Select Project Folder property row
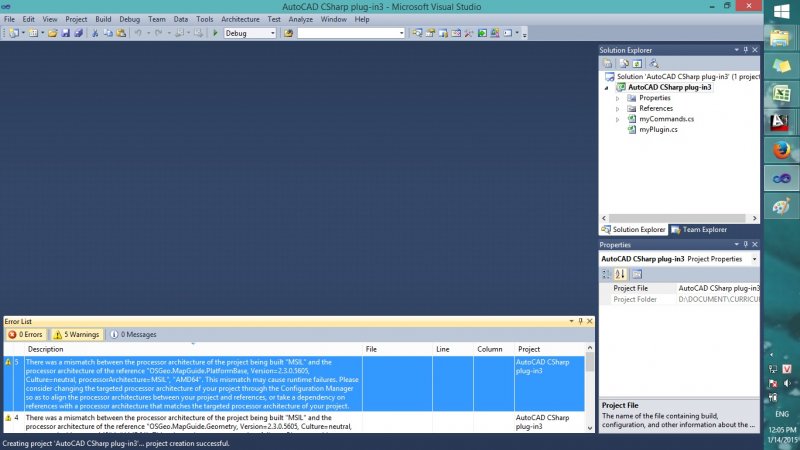The height and width of the screenshot is (450, 800). coord(680,299)
